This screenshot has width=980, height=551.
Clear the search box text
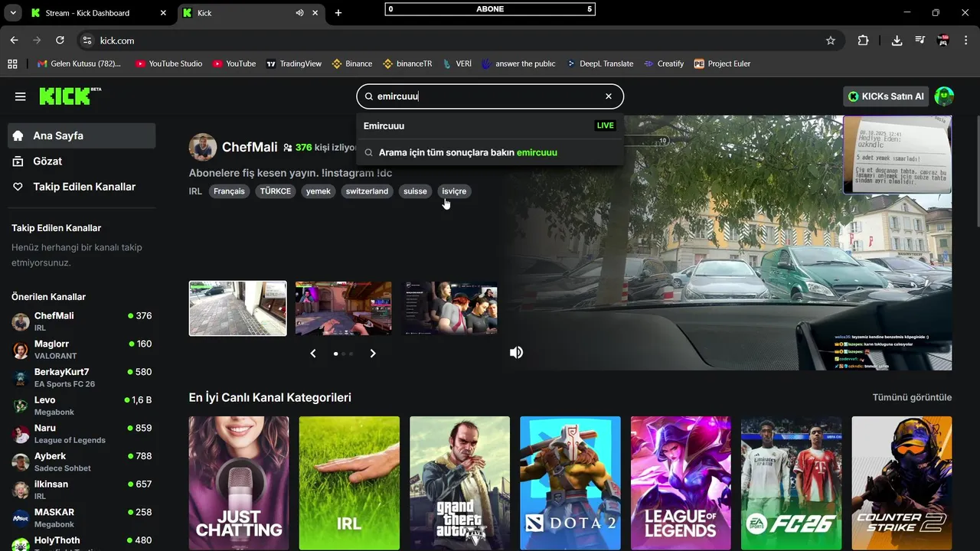(609, 96)
